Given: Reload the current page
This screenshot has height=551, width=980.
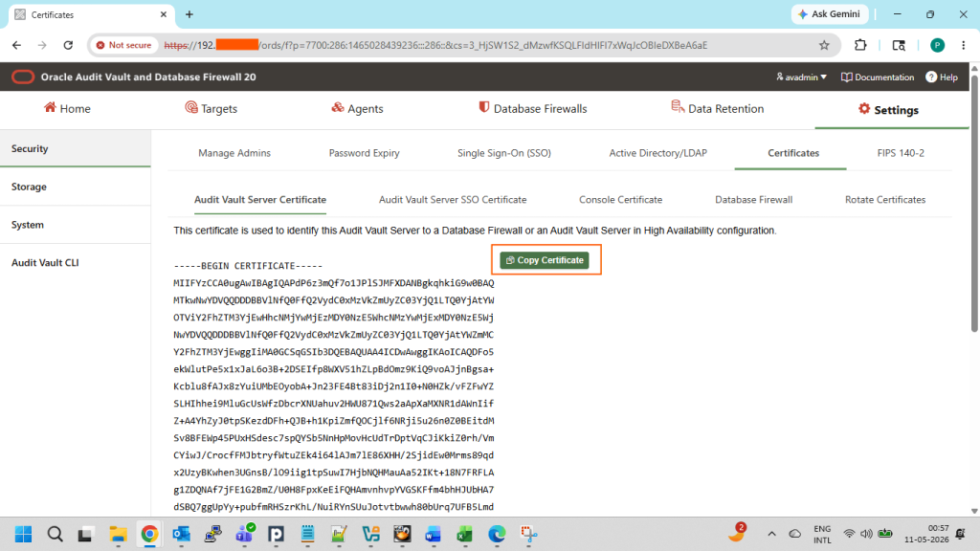Looking at the screenshot, I should 68,45.
